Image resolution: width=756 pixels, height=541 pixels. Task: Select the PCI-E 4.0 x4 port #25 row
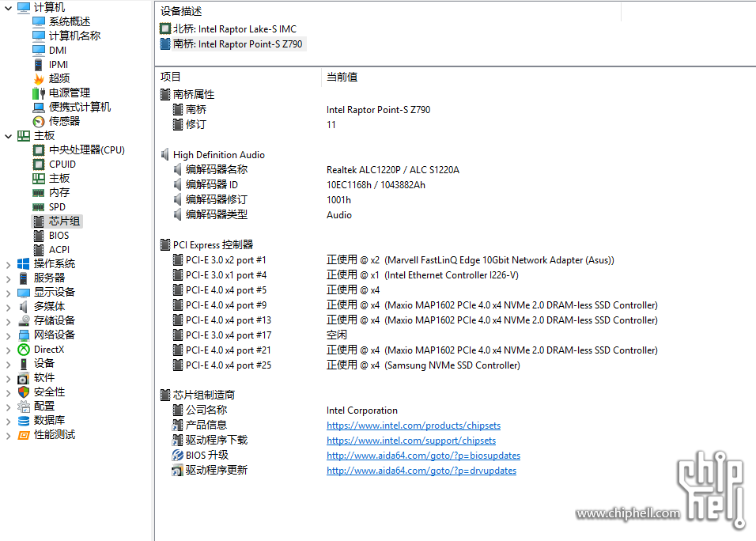455,365
